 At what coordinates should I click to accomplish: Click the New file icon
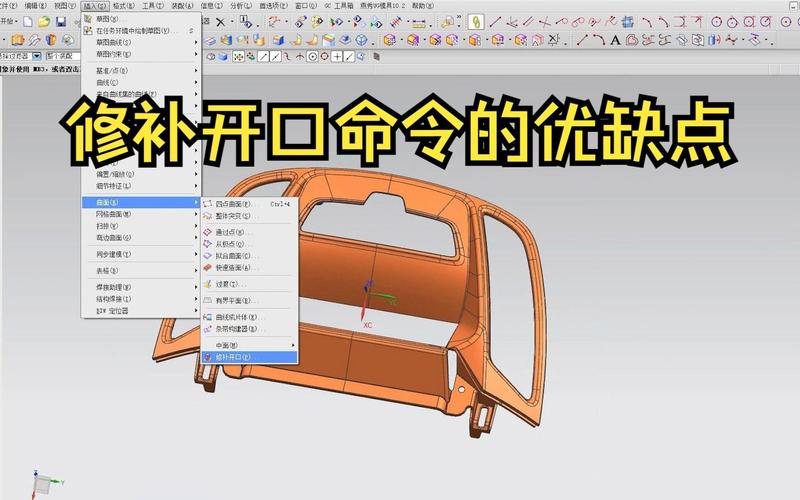tap(28, 21)
